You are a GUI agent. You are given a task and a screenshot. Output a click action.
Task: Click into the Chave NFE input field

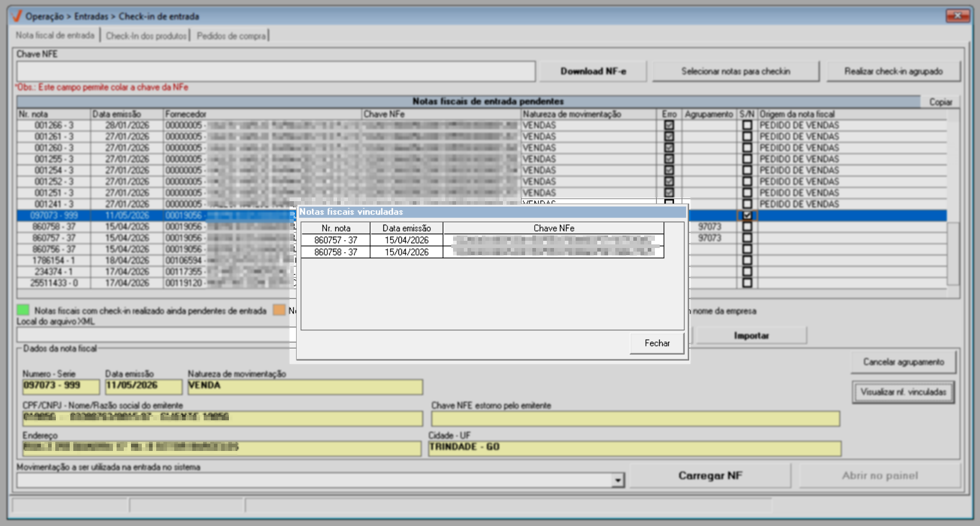tap(276, 71)
